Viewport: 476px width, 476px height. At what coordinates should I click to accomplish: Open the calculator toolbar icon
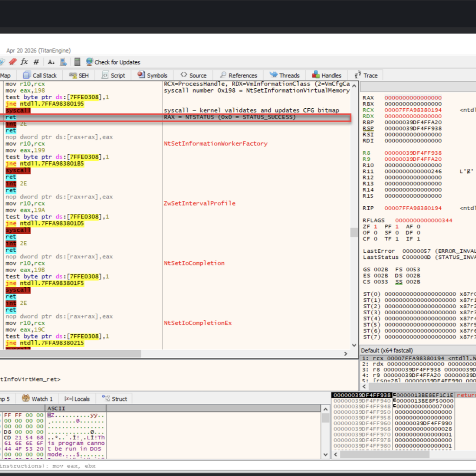point(77,62)
